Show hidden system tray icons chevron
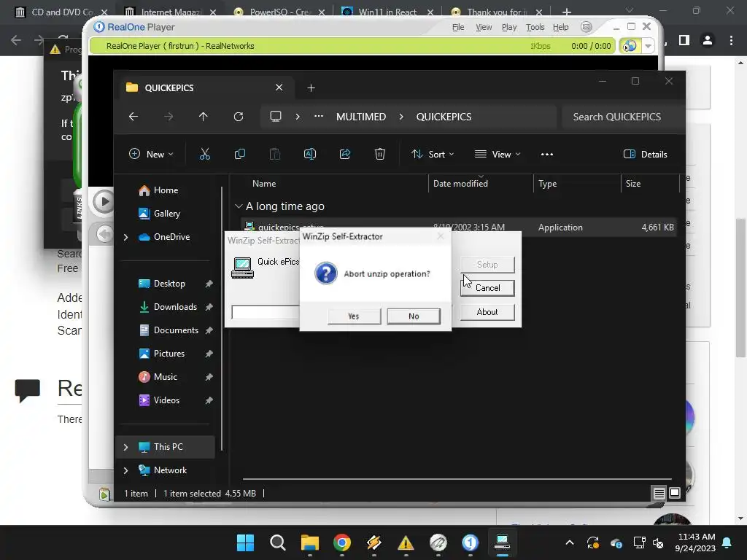This screenshot has height=560, width=747. pos(569,542)
